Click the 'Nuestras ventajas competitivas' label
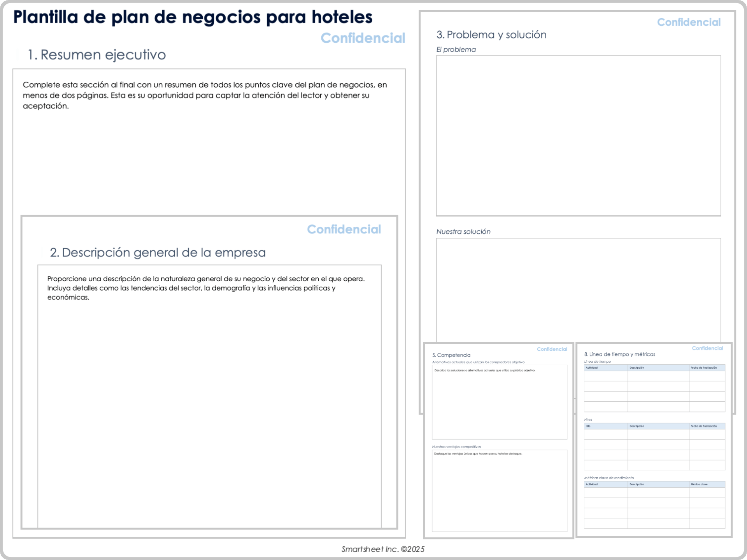This screenshot has width=747, height=560. [x=456, y=446]
